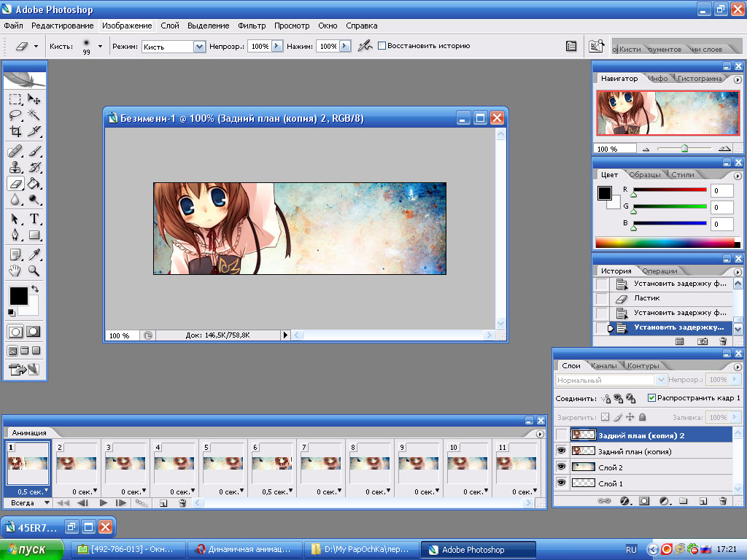The image size is (747, 560).
Task: Open frame 6 delay time menu
Action: click(277, 491)
